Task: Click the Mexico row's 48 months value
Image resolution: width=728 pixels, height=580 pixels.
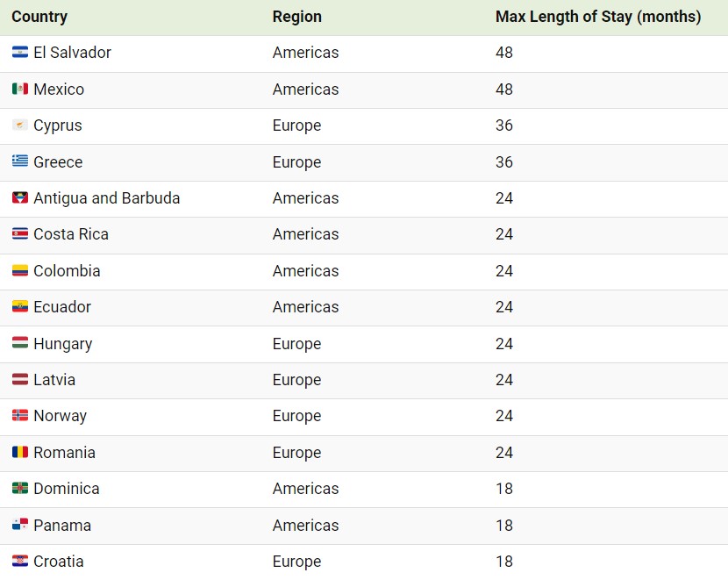Action: pos(504,90)
